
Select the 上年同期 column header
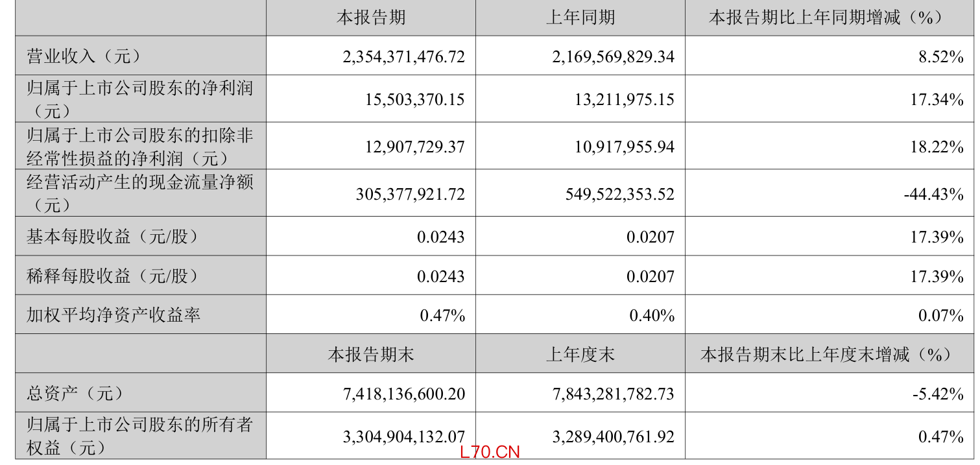(580, 18)
